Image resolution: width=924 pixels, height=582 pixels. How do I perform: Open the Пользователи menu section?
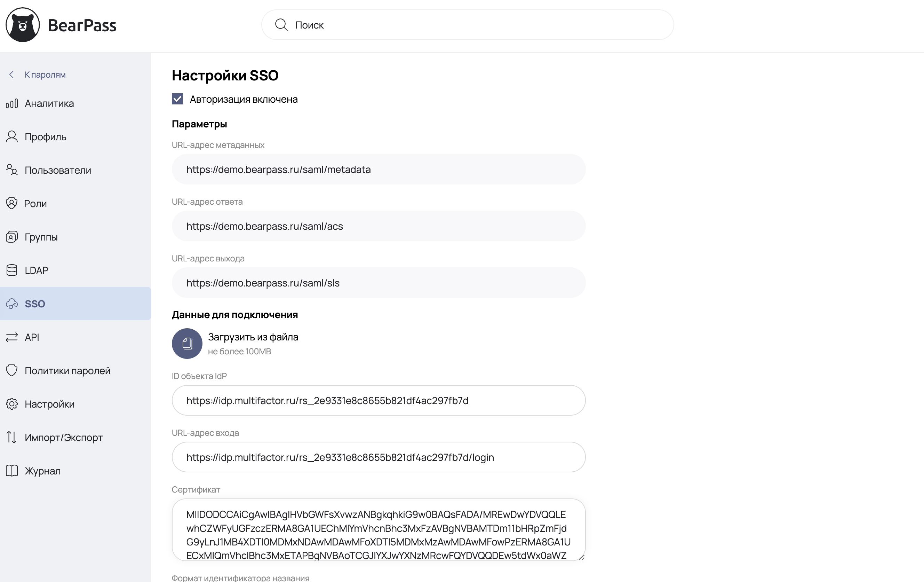[x=57, y=170]
